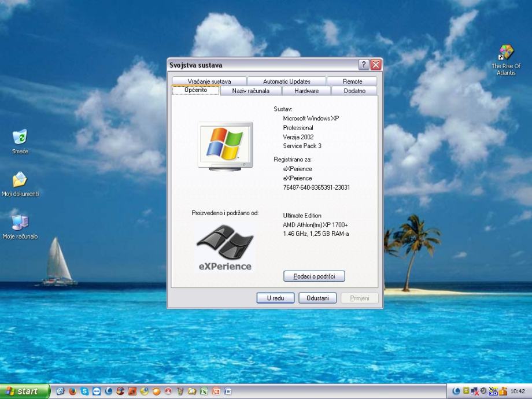The image size is (532, 399).
Task: Click the blue crescent quick launch icon
Action: 108,391
